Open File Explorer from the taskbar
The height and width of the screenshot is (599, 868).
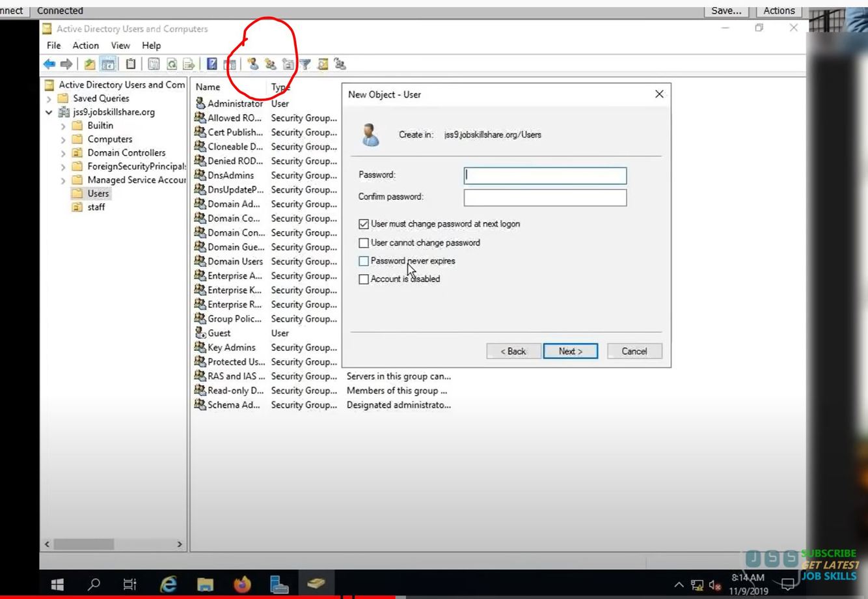[x=205, y=584]
